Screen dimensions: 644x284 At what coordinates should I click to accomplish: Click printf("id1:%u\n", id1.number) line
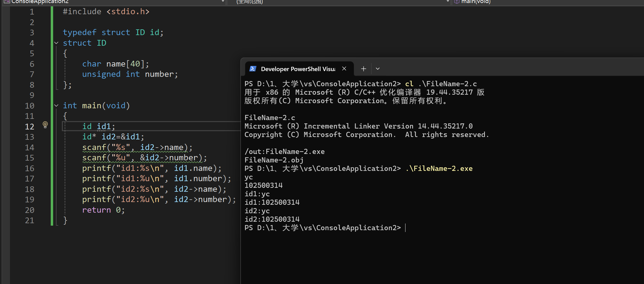pos(157,178)
